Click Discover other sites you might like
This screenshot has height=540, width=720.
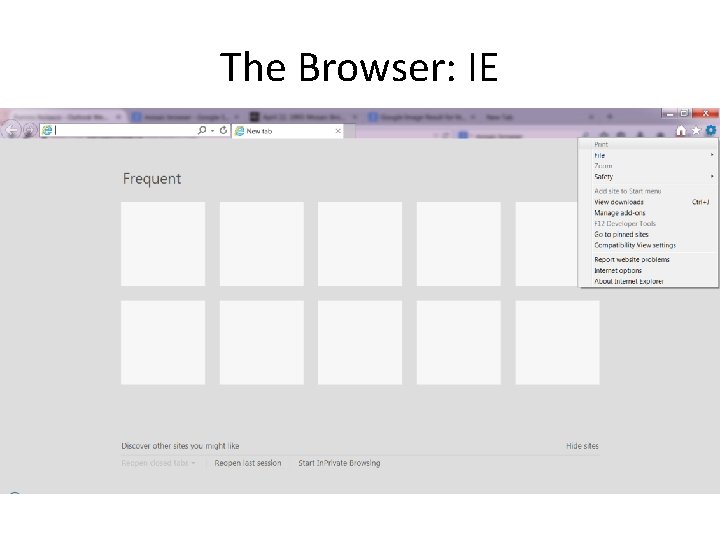pos(180,446)
